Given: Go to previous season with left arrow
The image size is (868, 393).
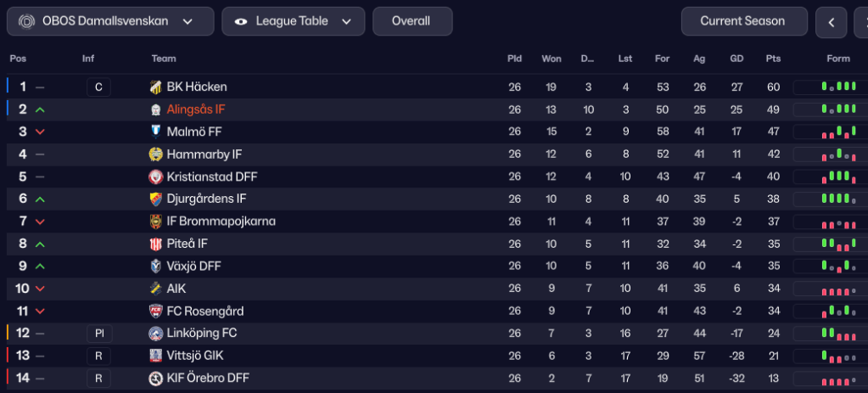Looking at the screenshot, I should click(x=832, y=22).
